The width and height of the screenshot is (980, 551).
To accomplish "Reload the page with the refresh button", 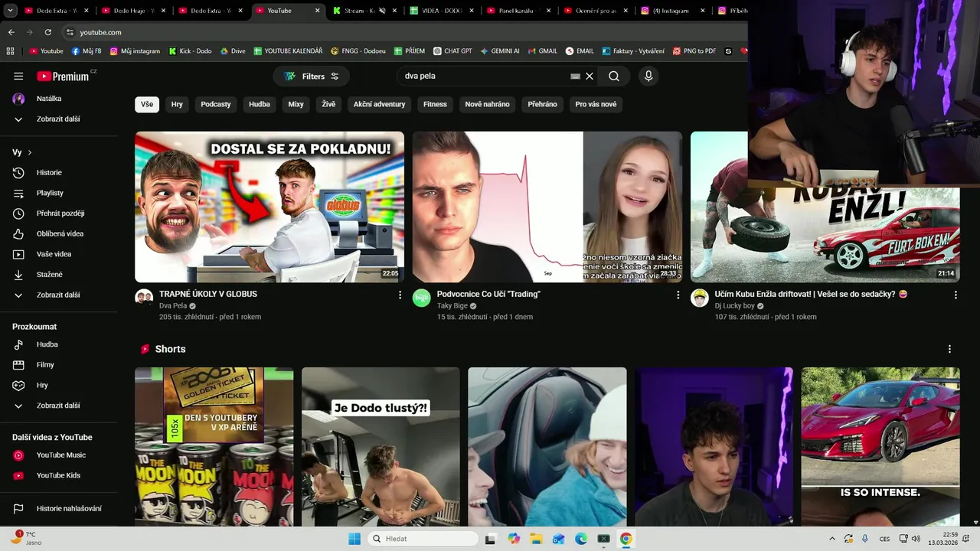I will [48, 32].
